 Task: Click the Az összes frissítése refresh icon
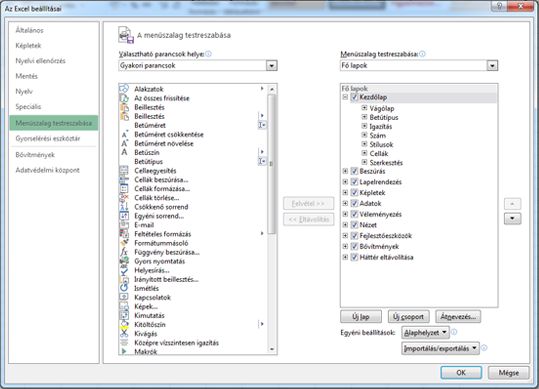(124, 98)
